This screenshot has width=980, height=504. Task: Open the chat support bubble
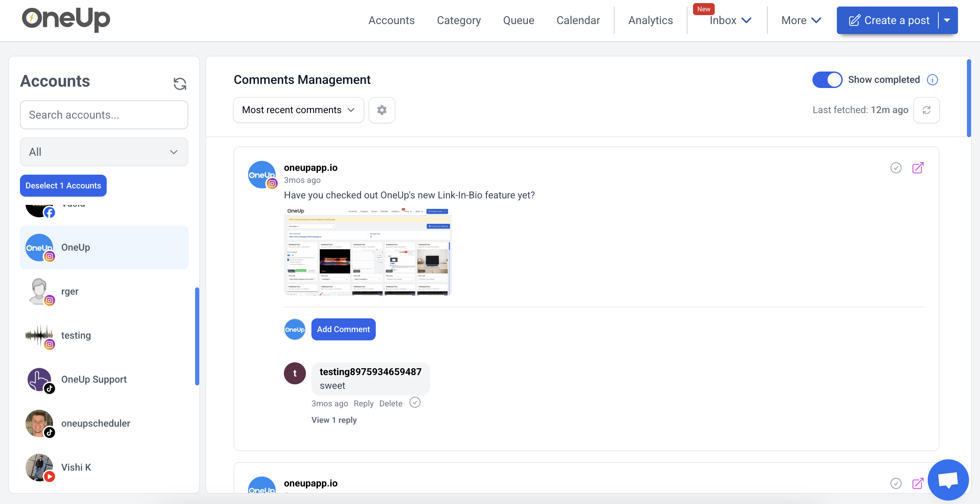coord(948,480)
